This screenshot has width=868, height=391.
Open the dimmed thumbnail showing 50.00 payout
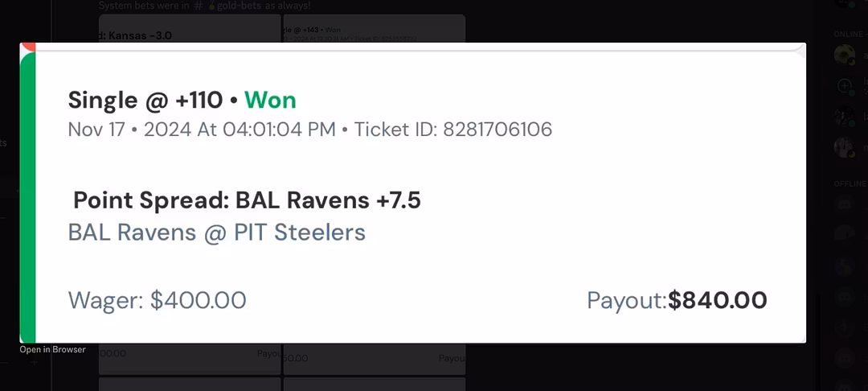pos(374,360)
